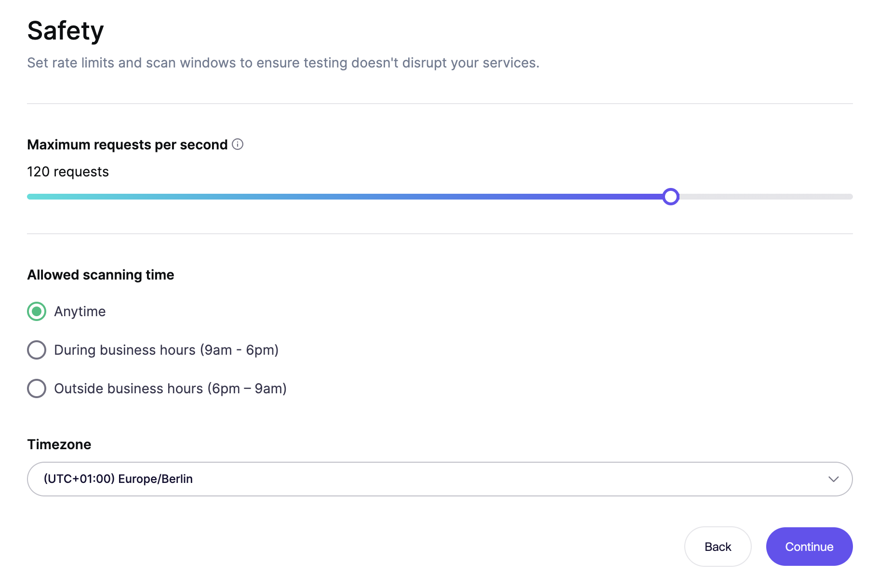Click the slider's circular handle
Viewport: 878px width, 588px height.
(x=670, y=197)
